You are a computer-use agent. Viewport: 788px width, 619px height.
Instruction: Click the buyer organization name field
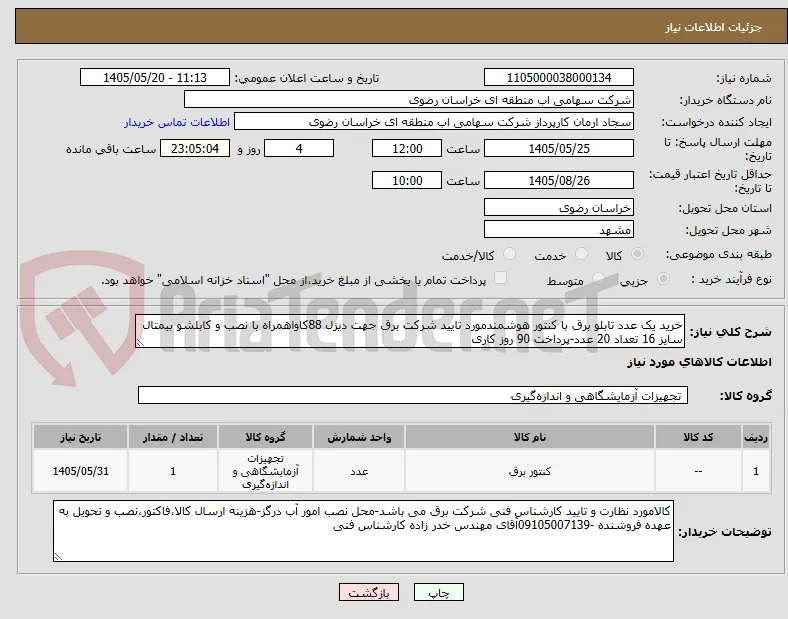tap(409, 99)
